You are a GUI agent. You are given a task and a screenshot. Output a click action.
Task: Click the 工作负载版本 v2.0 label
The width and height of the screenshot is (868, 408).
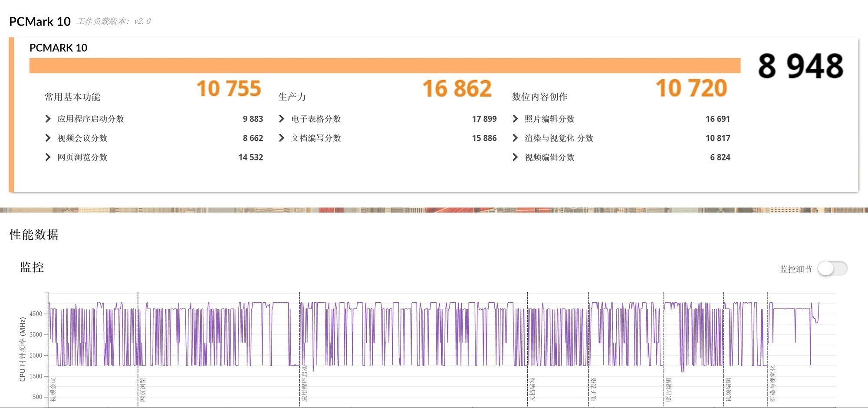pyautogui.click(x=114, y=21)
